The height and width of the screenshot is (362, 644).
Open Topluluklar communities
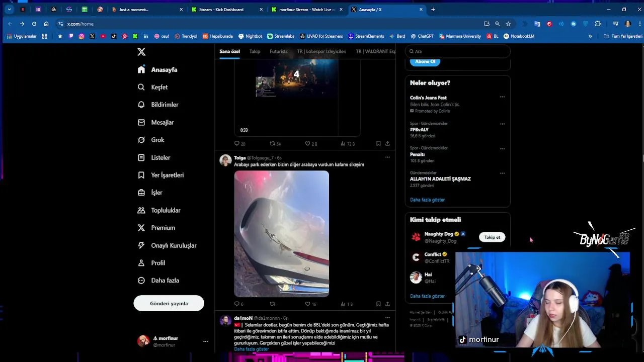[x=159, y=210]
